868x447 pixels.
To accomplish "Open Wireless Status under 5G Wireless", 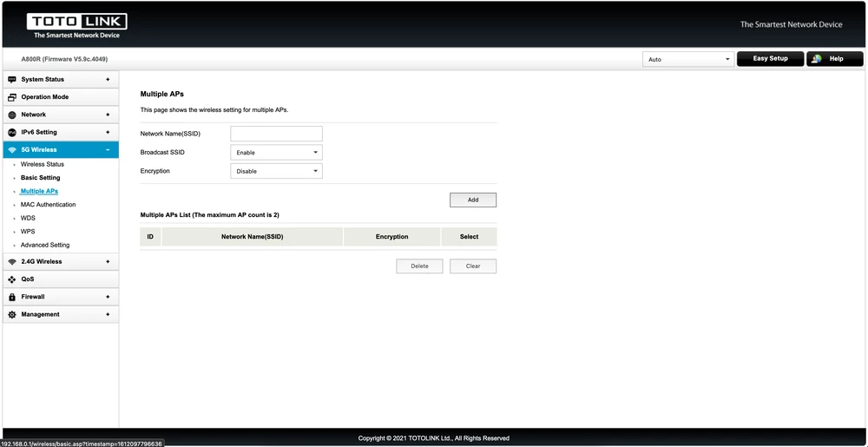I will click(x=42, y=164).
